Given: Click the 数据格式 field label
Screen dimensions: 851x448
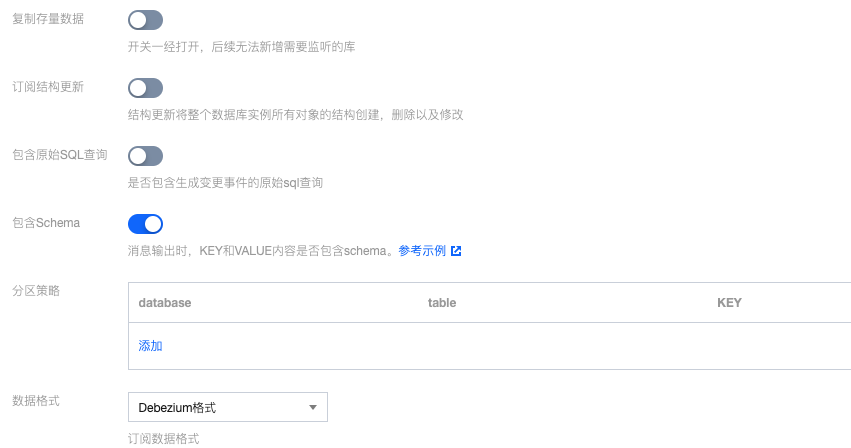Looking at the screenshot, I should (x=36, y=400).
